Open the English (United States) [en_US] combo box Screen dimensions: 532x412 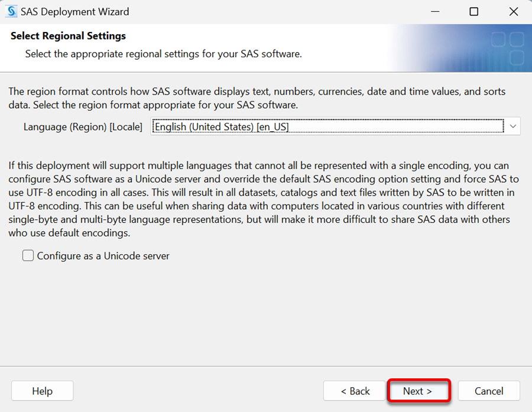coord(335,126)
